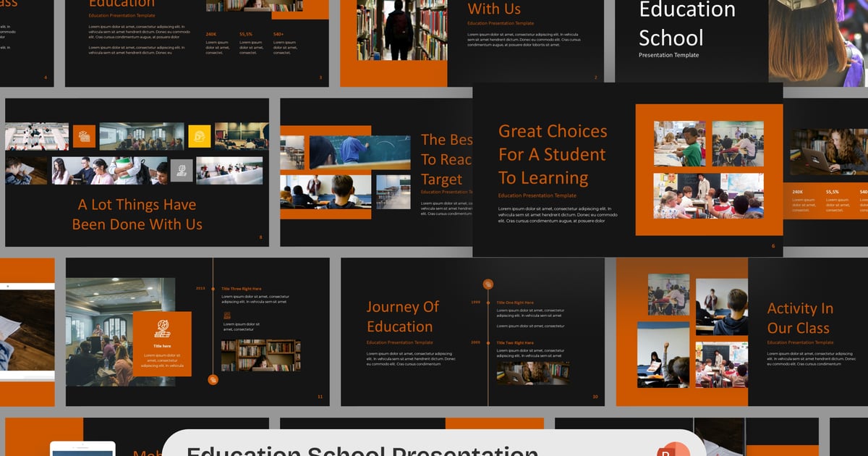Click the globe and books icon above 'Title here'
The width and height of the screenshot is (868, 456).
click(x=162, y=329)
